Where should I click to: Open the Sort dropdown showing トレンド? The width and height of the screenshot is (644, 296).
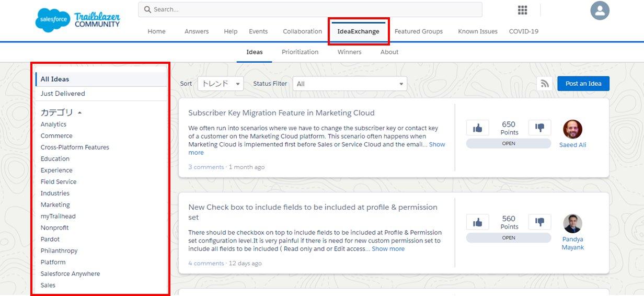(221, 84)
